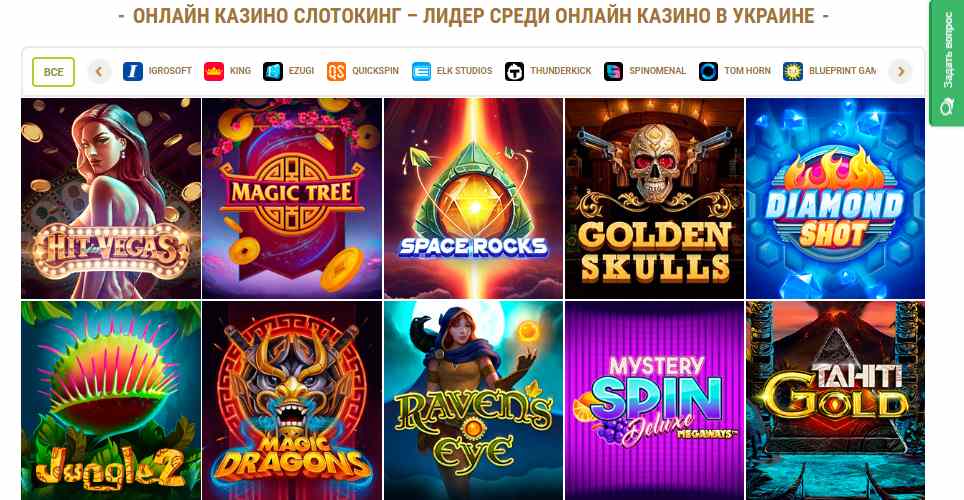The image size is (964, 500).
Task: Play the Golden Skulls slot
Action: tap(654, 199)
